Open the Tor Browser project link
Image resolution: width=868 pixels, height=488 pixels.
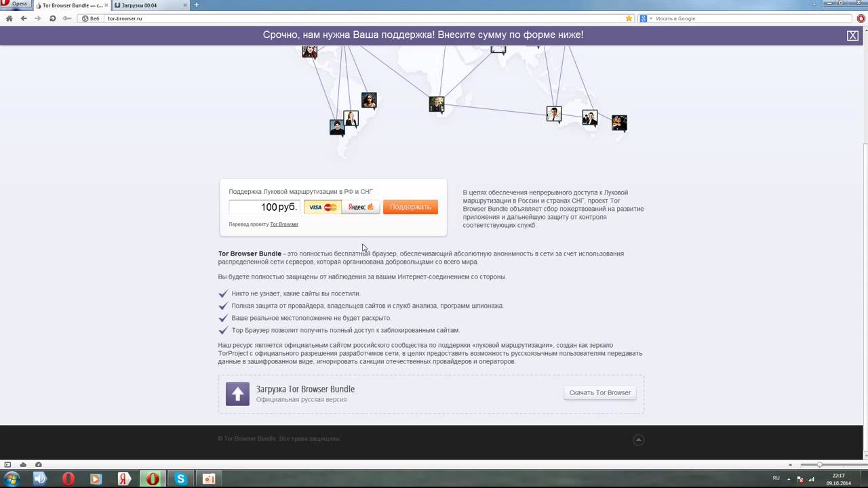[284, 224]
